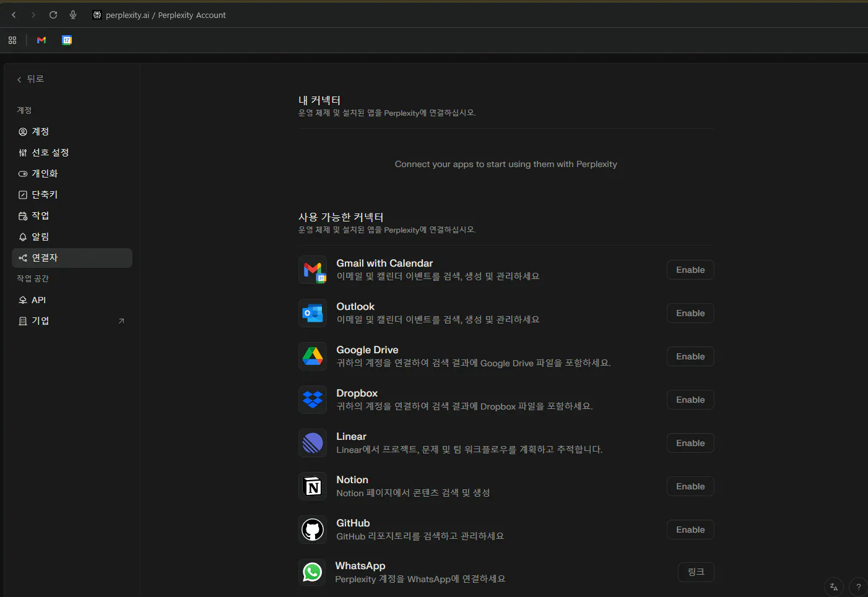Click the external link arrow next to 기업
The height and width of the screenshot is (597, 868).
[x=121, y=320]
